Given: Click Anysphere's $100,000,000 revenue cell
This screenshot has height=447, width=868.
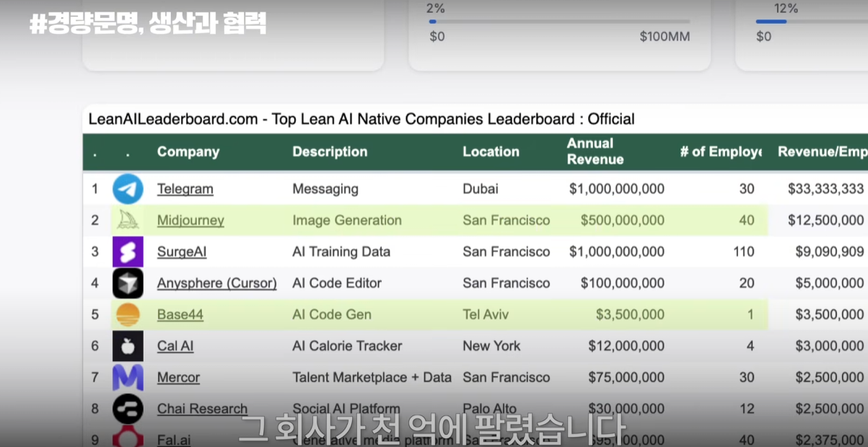Looking at the screenshot, I should pos(623,283).
